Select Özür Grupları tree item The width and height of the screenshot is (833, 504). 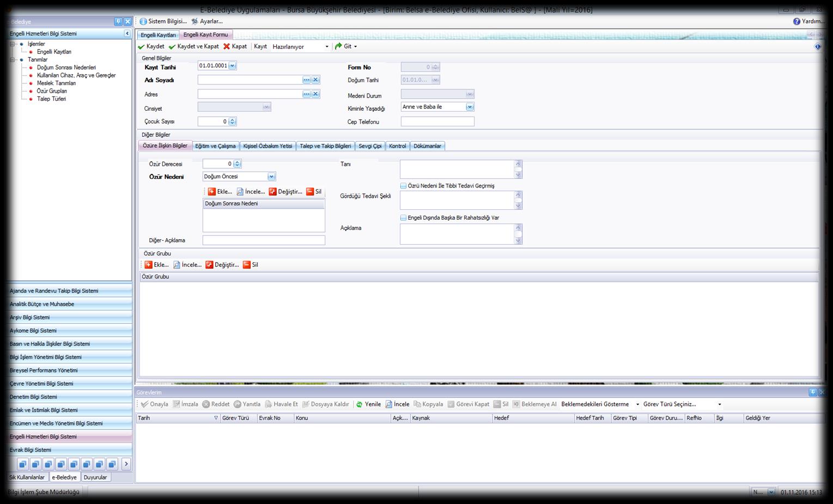(52, 91)
